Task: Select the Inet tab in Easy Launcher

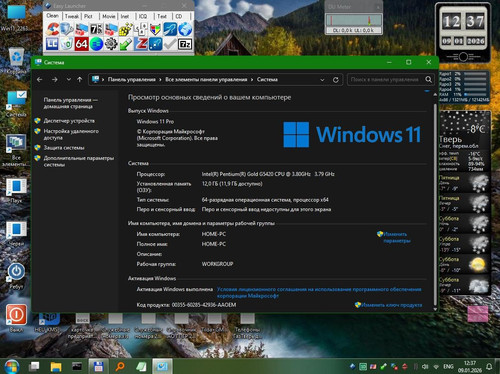Action: [125, 16]
